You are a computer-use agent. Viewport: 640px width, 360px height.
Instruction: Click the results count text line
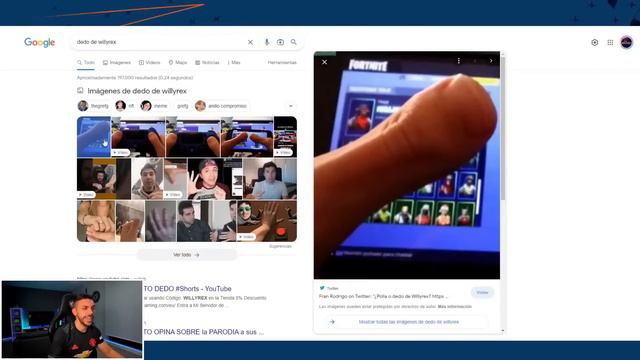(135, 78)
